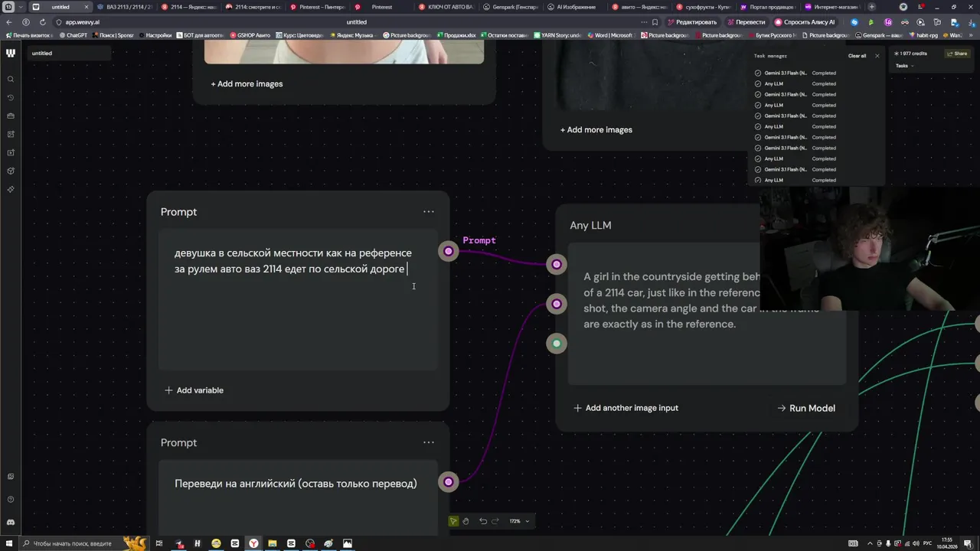Screen dimensions: 980x551
Task: Open the three-dot menu of the lower Prompt node
Action: point(429,442)
